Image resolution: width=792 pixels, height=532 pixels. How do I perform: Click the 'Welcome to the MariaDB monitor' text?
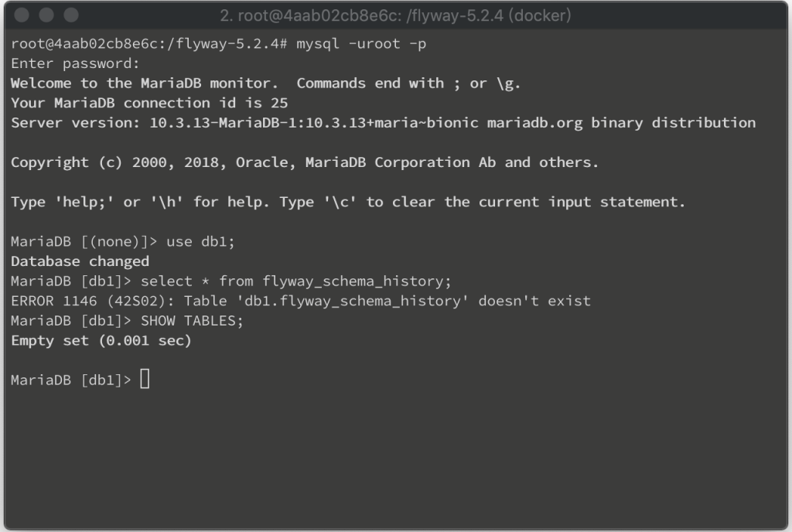[145, 84]
